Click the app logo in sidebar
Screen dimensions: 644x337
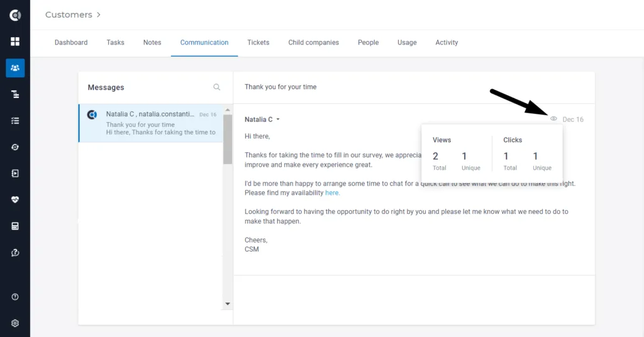tap(15, 15)
